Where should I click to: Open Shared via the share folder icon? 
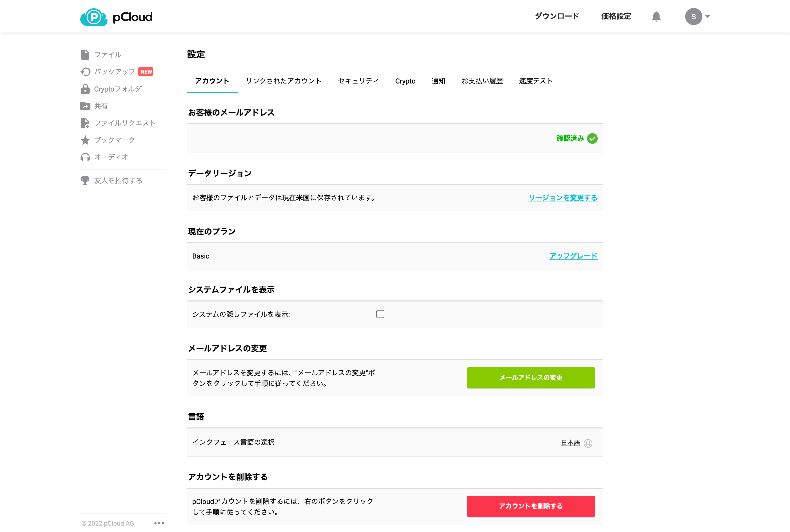coord(85,106)
